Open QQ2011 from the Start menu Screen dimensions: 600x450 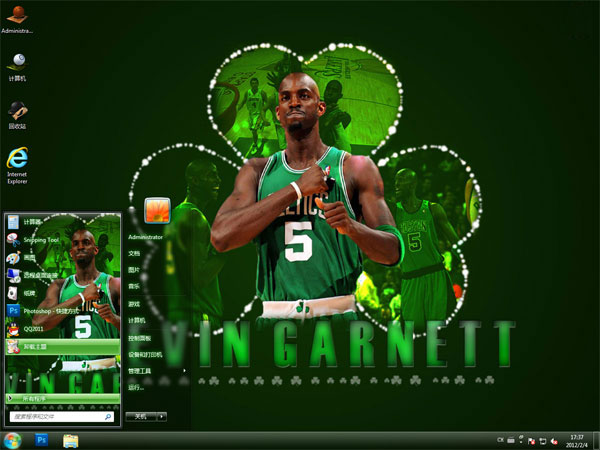point(63,329)
